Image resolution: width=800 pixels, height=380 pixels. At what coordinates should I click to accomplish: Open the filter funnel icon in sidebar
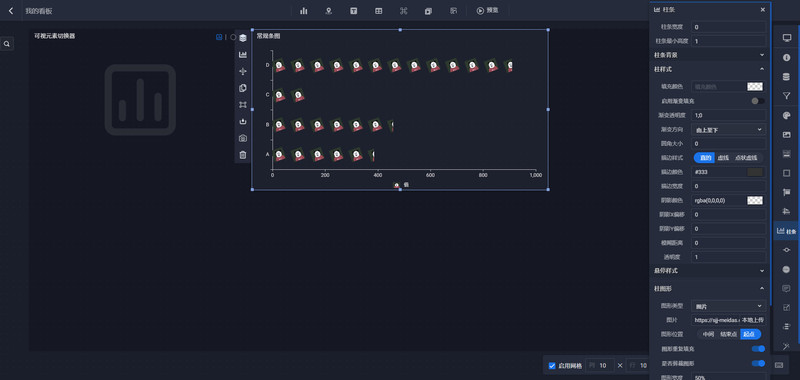pos(786,96)
